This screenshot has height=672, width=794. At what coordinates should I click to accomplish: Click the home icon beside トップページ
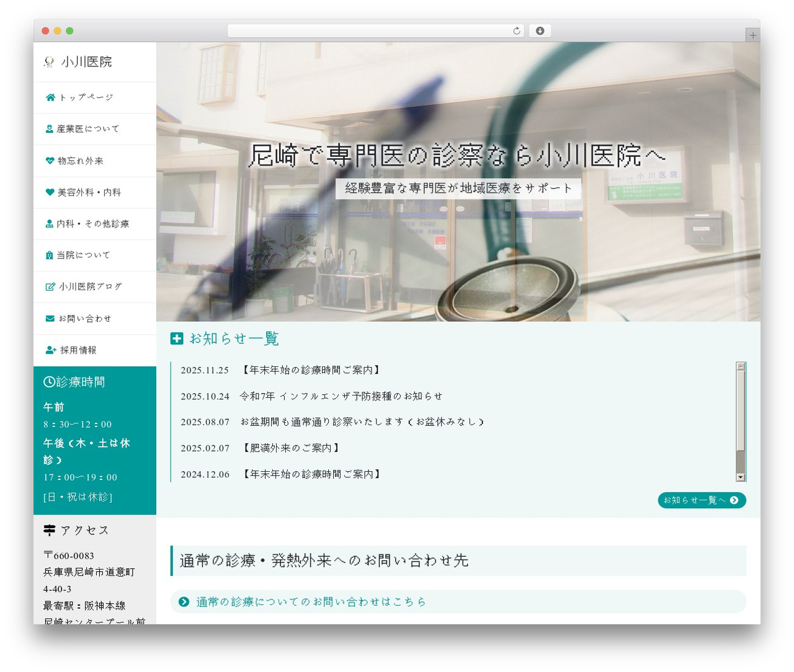[x=51, y=97]
